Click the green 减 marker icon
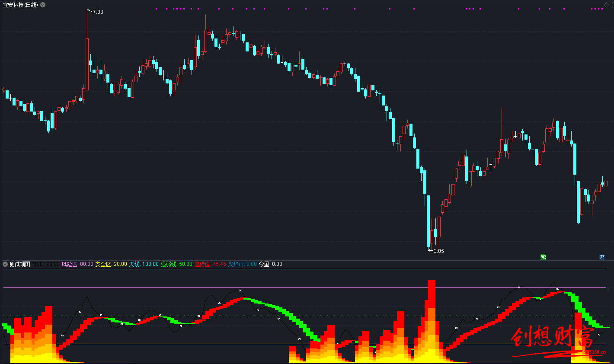 tap(543, 257)
